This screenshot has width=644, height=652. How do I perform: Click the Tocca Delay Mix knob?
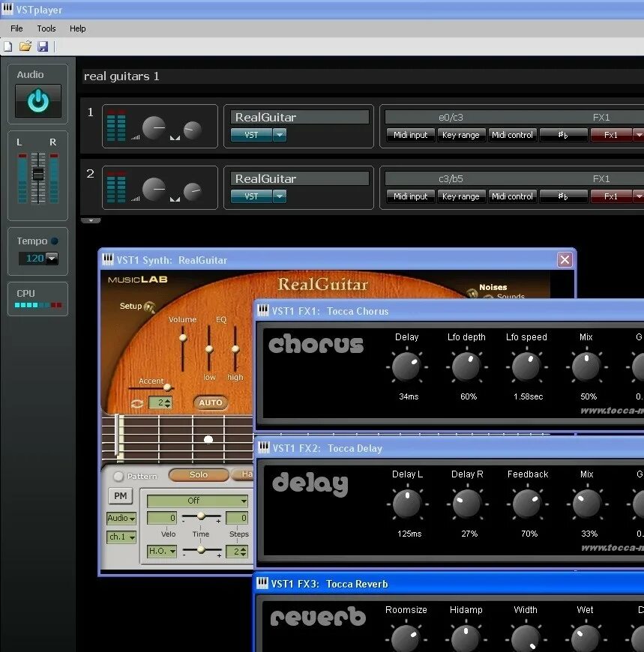(x=586, y=504)
